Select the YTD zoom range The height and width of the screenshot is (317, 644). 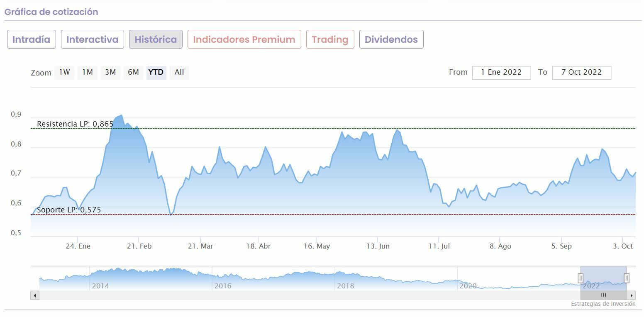coord(156,72)
